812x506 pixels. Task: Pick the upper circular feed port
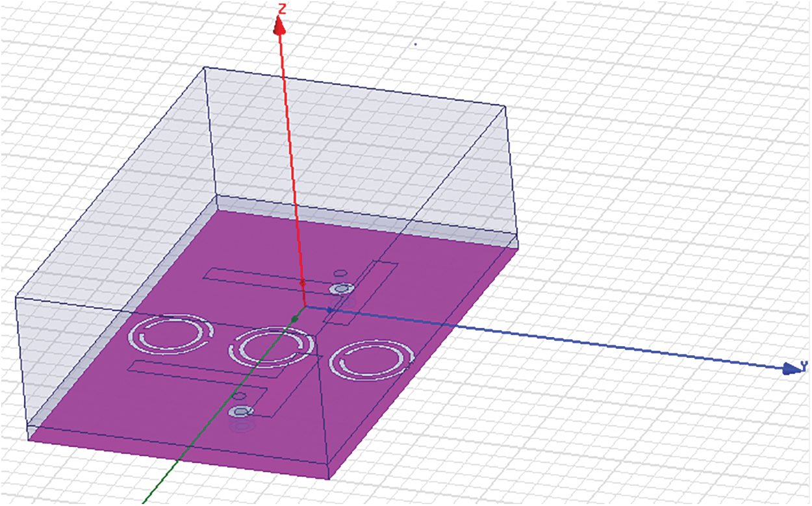click(x=340, y=289)
